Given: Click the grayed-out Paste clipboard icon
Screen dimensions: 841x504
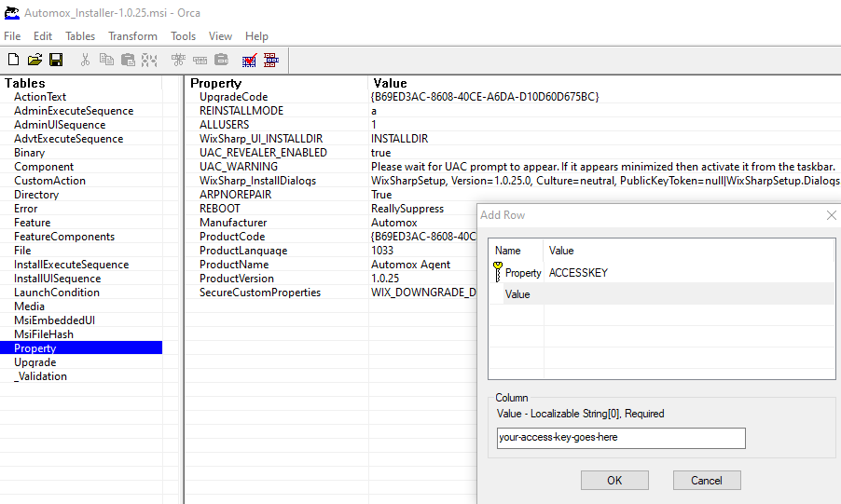Looking at the screenshot, I should point(128,60).
